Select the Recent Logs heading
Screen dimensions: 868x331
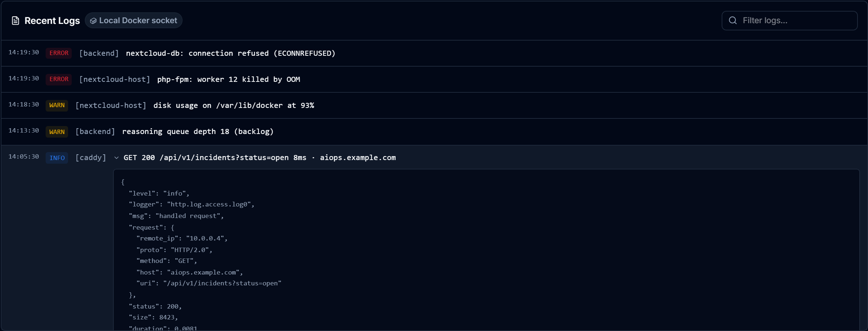tap(52, 21)
